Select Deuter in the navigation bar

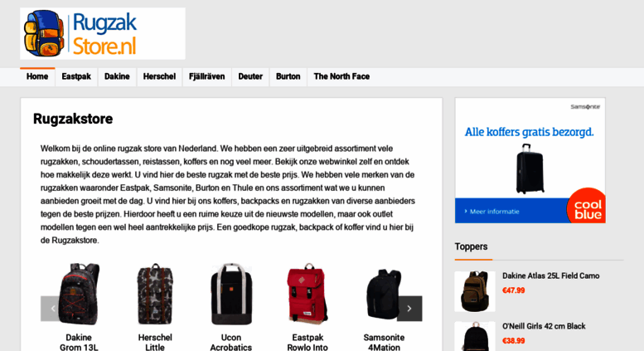coord(250,77)
